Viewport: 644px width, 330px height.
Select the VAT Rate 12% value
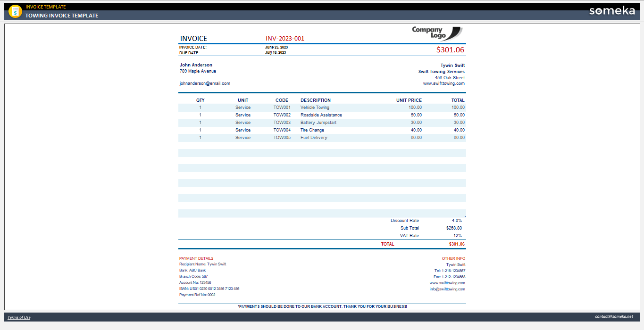click(458, 236)
